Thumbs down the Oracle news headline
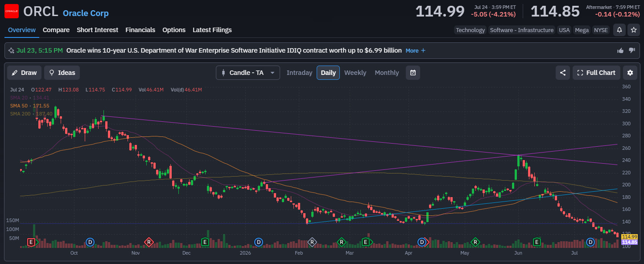Screen dimensions: 644x264 pos(632,50)
